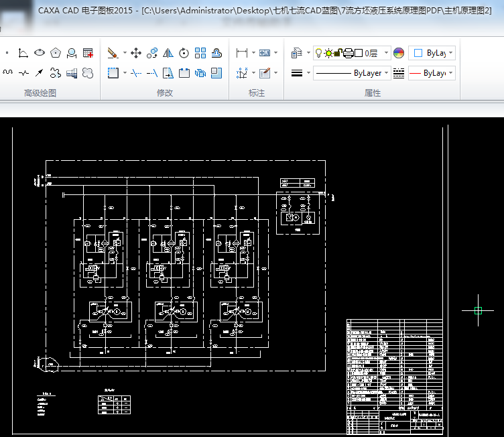Viewport: 504px width, 437px height.
Task: Click the 高级绘图 panel group label
Action: point(40,93)
